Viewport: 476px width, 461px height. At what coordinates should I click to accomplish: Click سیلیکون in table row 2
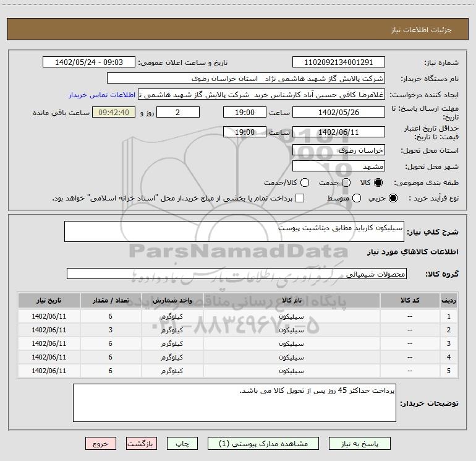(x=291, y=330)
